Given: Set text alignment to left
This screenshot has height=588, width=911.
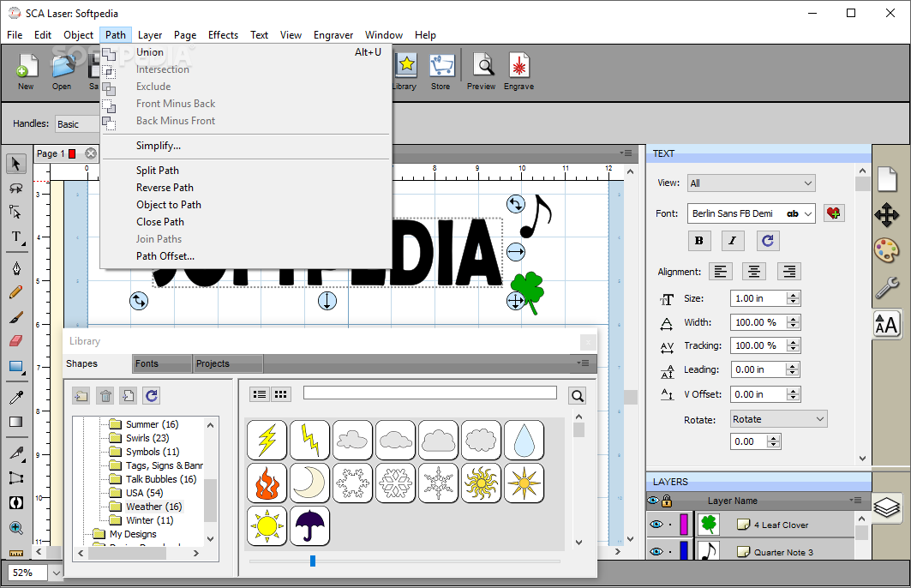Looking at the screenshot, I should tap(721, 272).
